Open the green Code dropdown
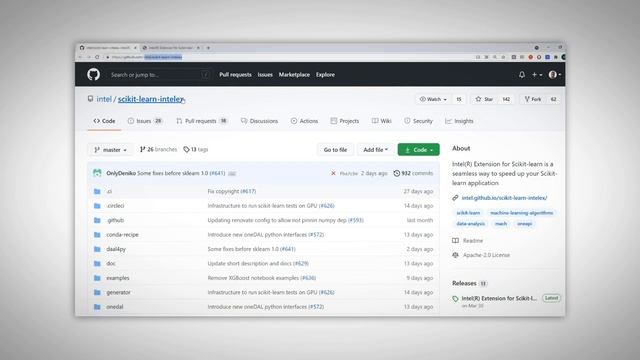Image resolution: width=640 pixels, height=360 pixels. [418, 150]
